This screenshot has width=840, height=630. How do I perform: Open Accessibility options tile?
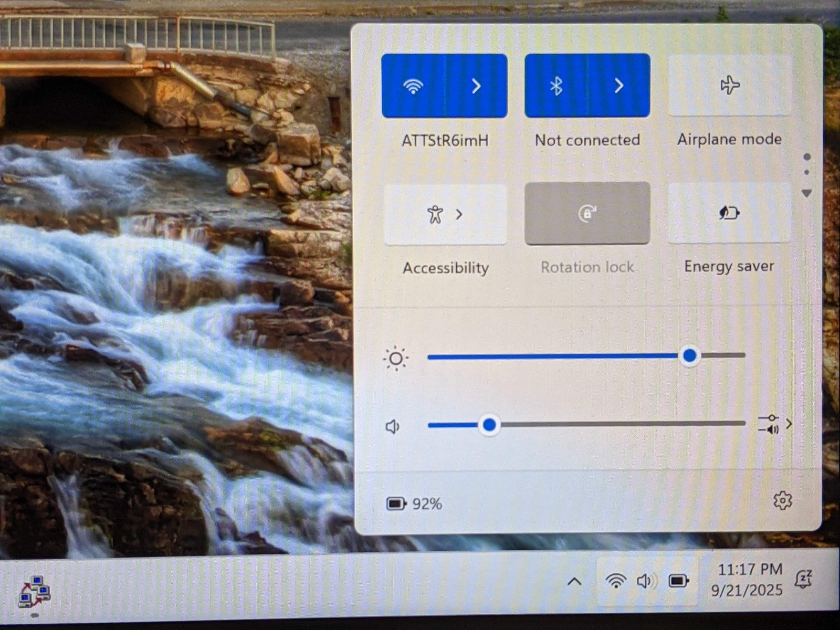click(x=445, y=214)
